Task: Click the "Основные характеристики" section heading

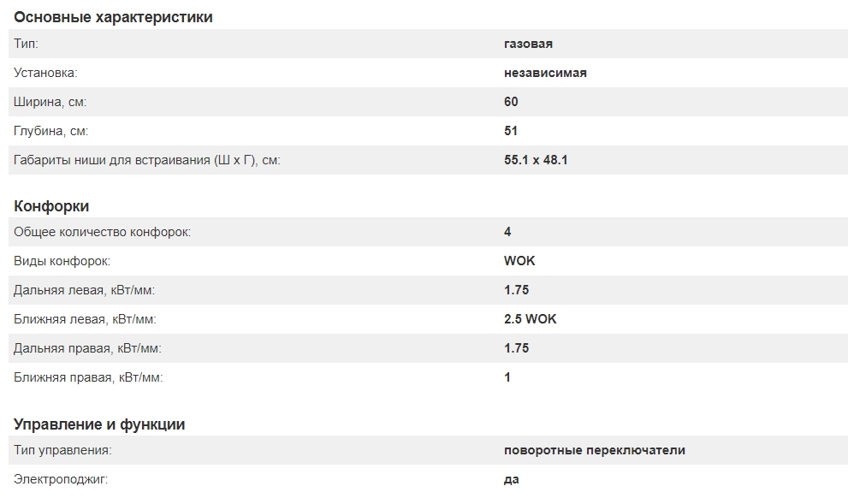Action: (x=113, y=17)
